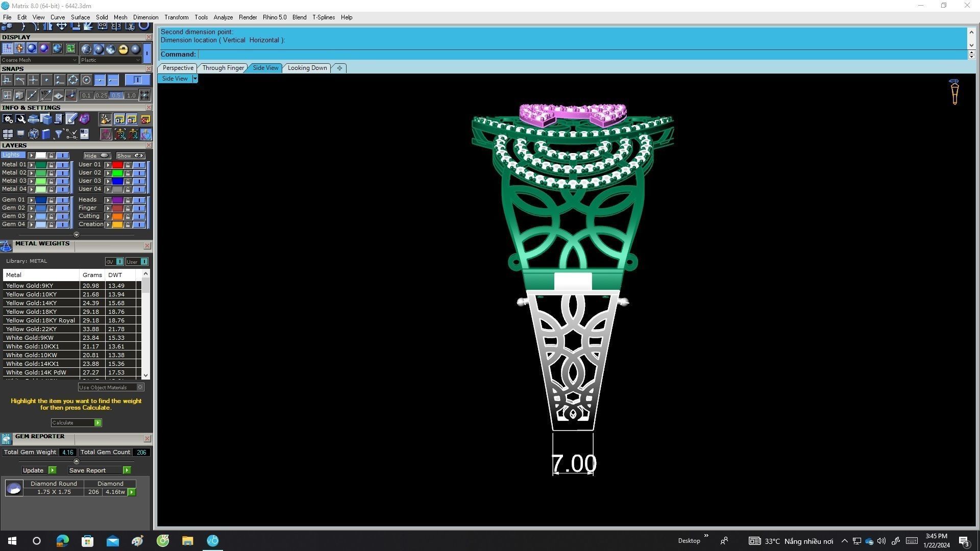This screenshot has width=980, height=551.
Task: Click the wireframe bounding box icon
Action: click(33, 134)
